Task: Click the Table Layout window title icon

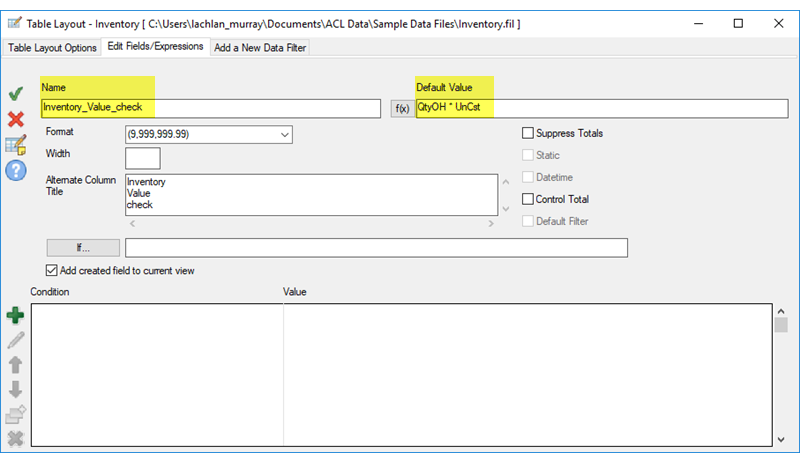Action: click(14, 22)
